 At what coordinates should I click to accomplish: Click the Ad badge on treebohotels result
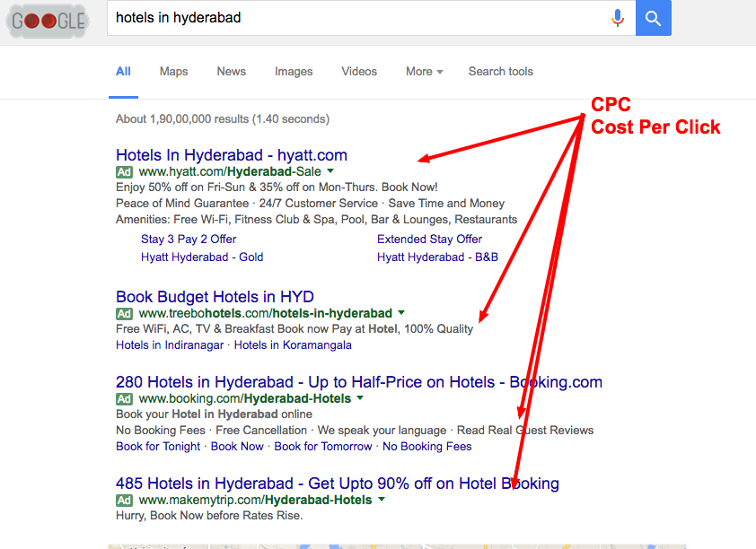(124, 313)
